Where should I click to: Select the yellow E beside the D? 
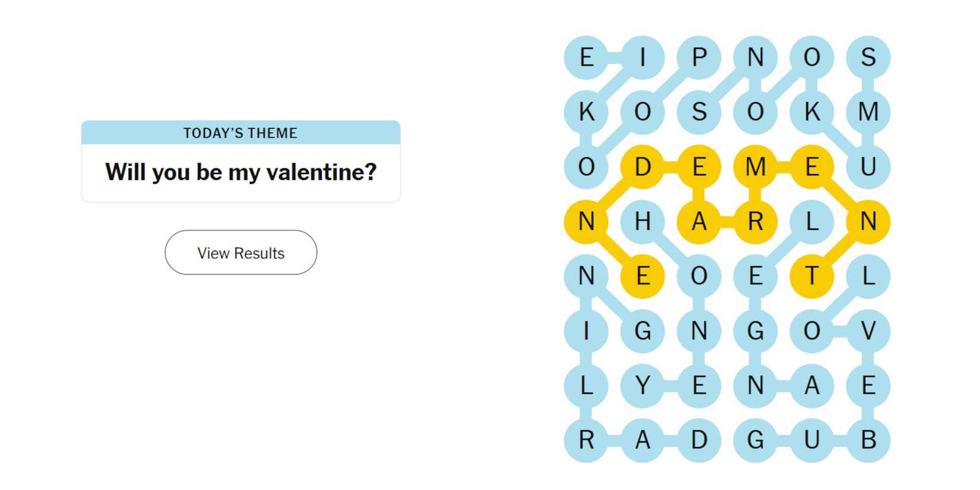(699, 167)
